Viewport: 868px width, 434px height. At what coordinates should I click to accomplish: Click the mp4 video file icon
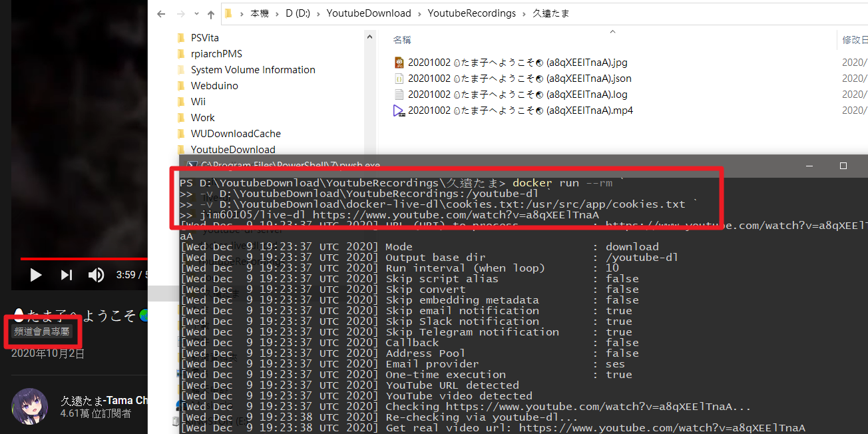point(399,110)
